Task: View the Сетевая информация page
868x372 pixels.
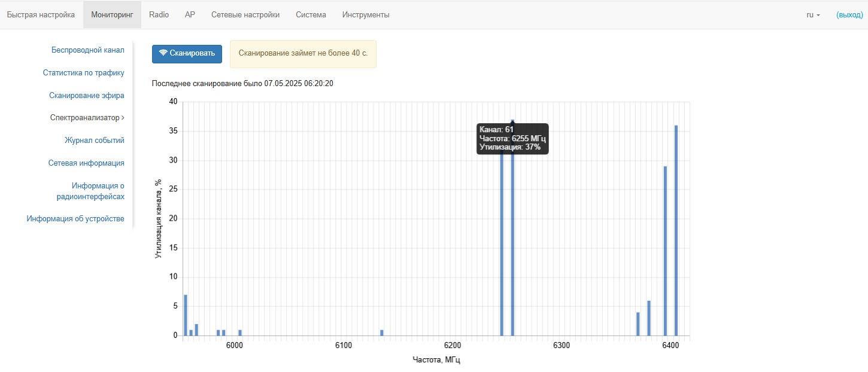Action: coord(86,163)
